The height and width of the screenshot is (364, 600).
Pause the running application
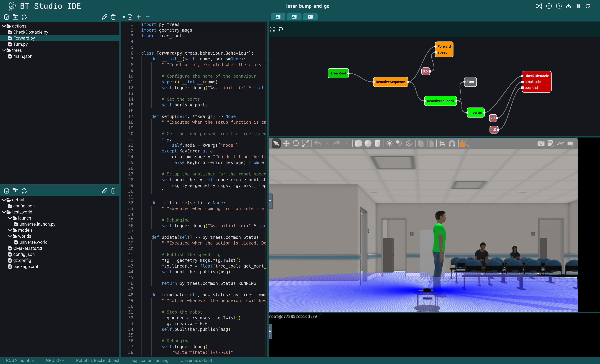(578, 6)
